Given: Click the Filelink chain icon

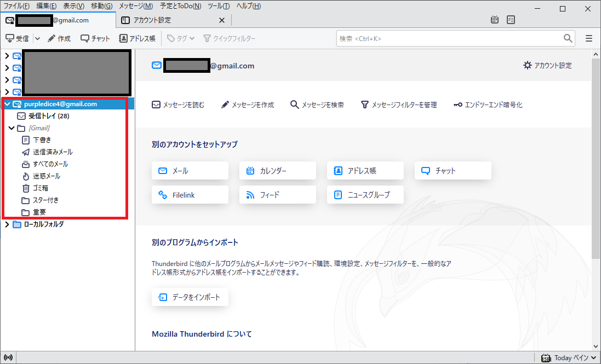Looking at the screenshot, I should 163,195.
